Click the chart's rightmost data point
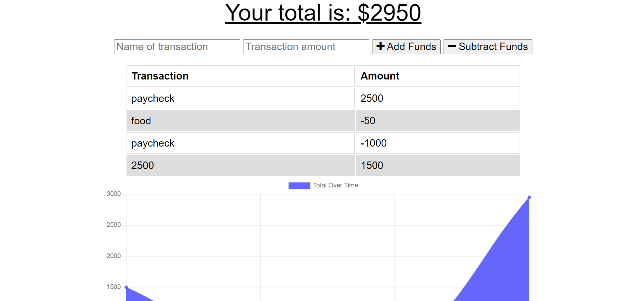 [529, 197]
